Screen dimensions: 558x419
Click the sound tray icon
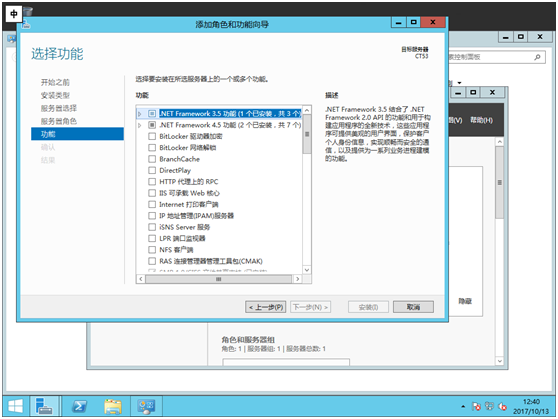(502, 406)
